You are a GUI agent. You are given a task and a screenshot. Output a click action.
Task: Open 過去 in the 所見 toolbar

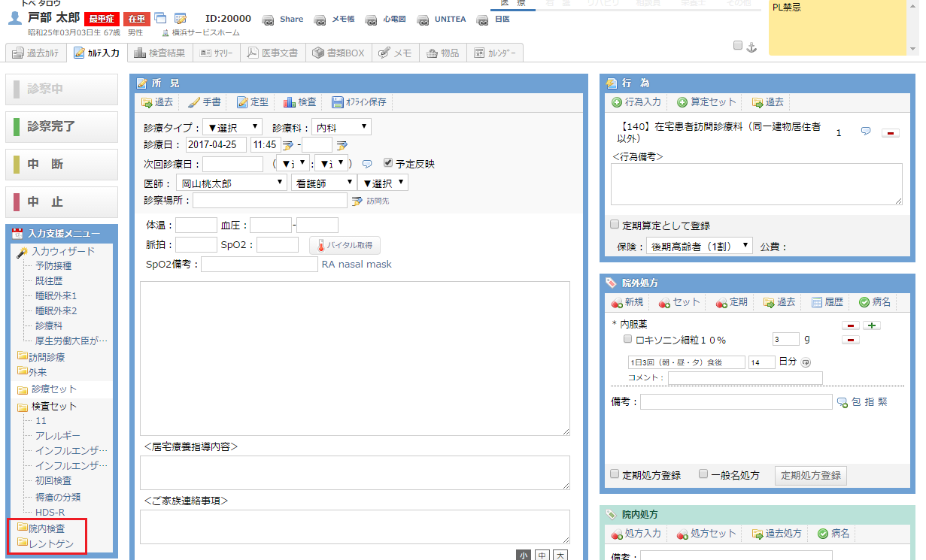(156, 102)
